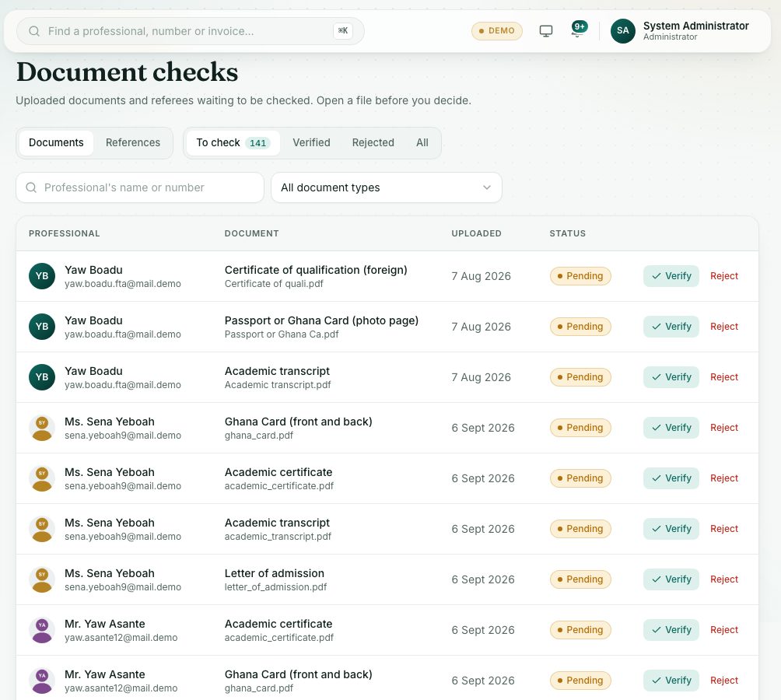Reject Yaw Boadu's Certificate of qualification

coord(723,276)
